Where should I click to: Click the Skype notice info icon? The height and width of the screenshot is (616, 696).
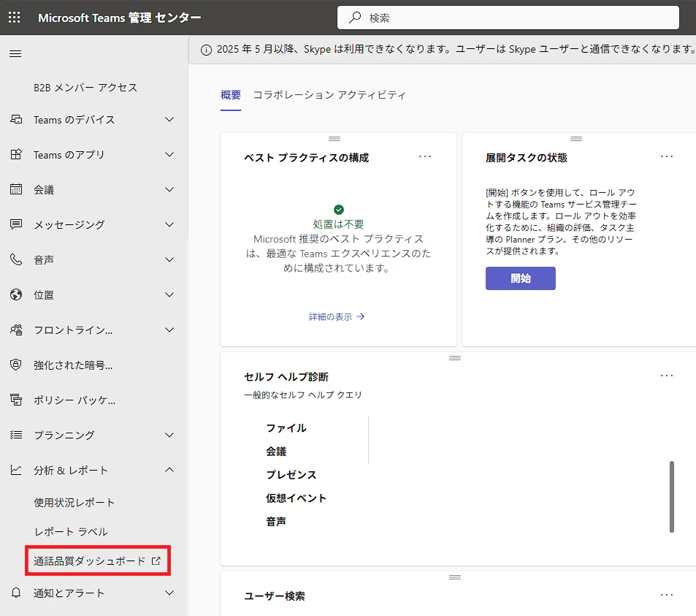point(206,50)
